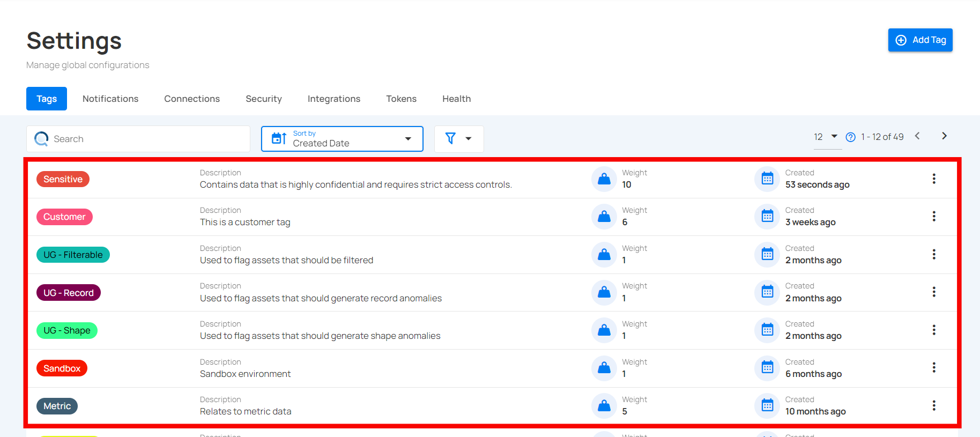Click the shape anomalies description text
The height and width of the screenshot is (437, 980).
(320, 336)
